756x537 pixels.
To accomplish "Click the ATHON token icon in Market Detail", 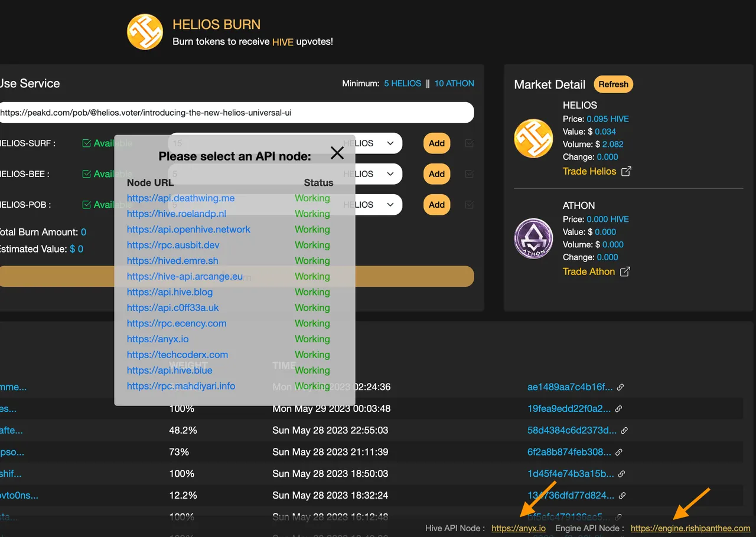I will (534, 238).
